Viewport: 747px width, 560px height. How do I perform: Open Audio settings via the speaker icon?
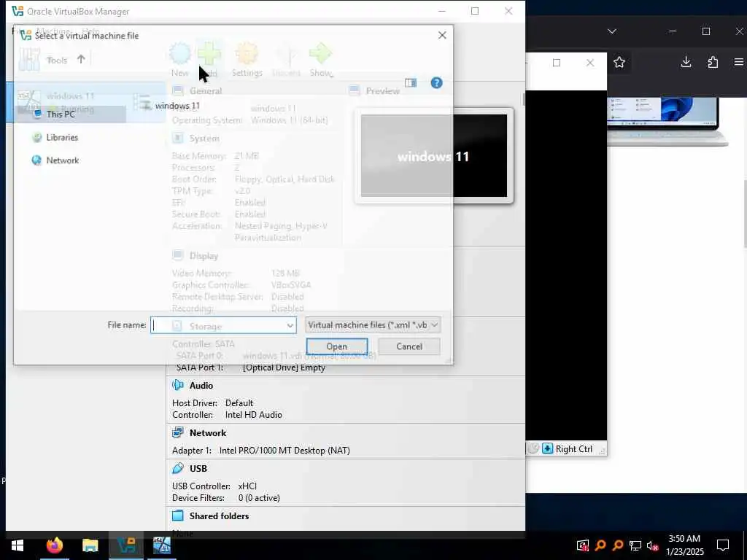(178, 385)
